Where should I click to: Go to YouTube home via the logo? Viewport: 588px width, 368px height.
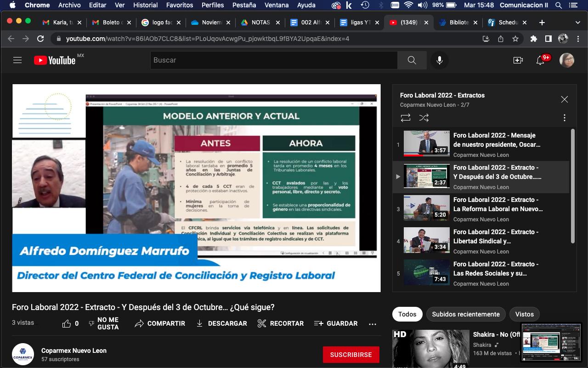click(x=55, y=60)
